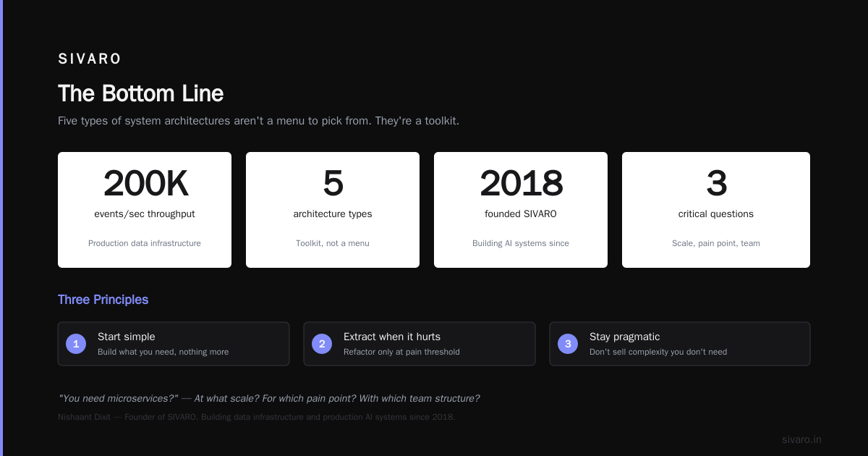Screen dimensions: 868x456
Task: Click the number 1 circle badge
Action: coord(76,344)
